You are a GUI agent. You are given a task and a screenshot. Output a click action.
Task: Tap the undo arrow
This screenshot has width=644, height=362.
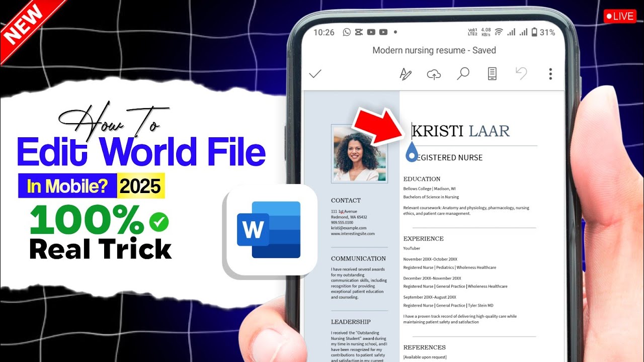(x=521, y=73)
